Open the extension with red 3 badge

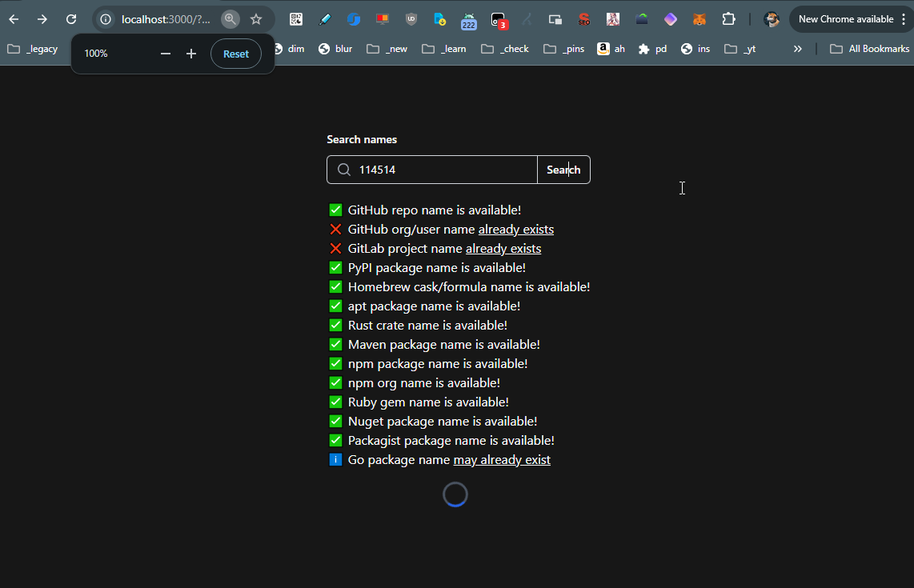[499, 21]
